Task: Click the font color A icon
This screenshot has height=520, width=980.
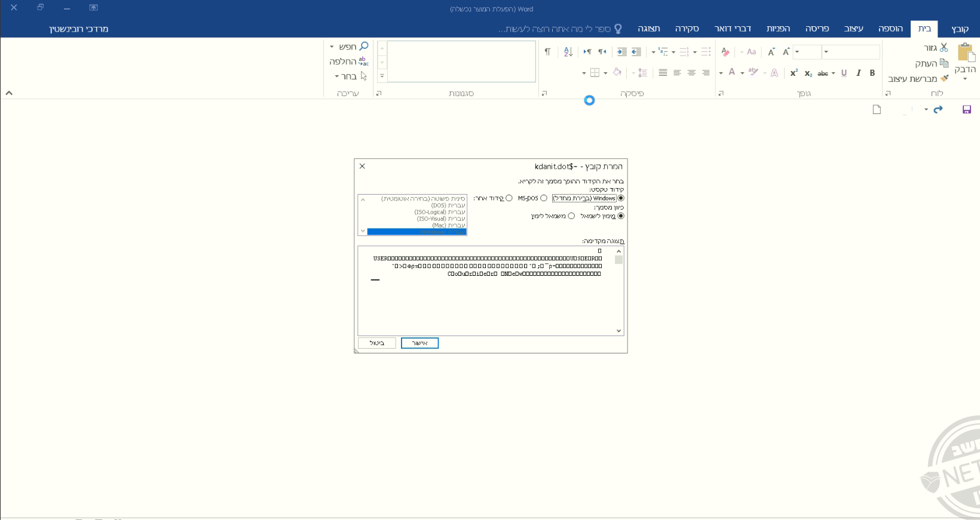Action: coord(732,72)
